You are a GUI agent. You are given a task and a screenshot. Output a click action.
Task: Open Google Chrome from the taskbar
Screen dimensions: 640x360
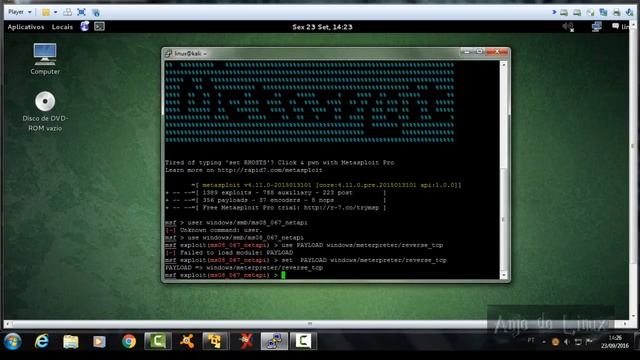coord(129,341)
